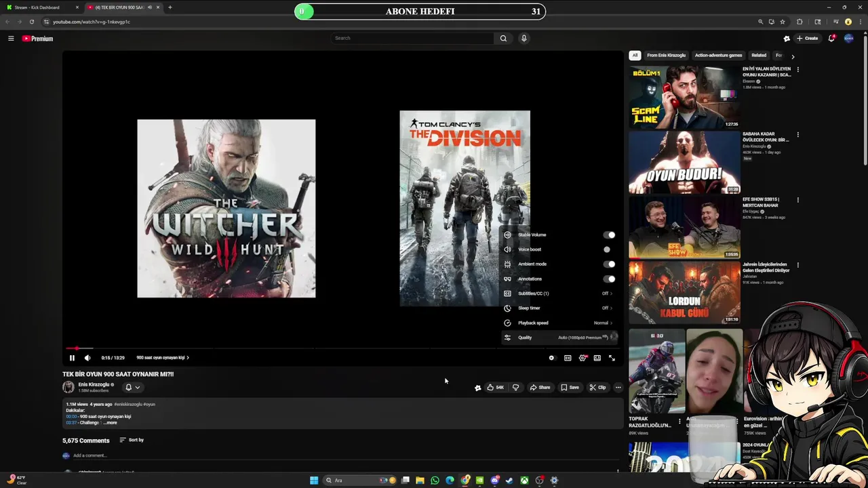This screenshot has width=868, height=488.
Task: Open YouTube notifications bell at top
Action: click(831, 39)
